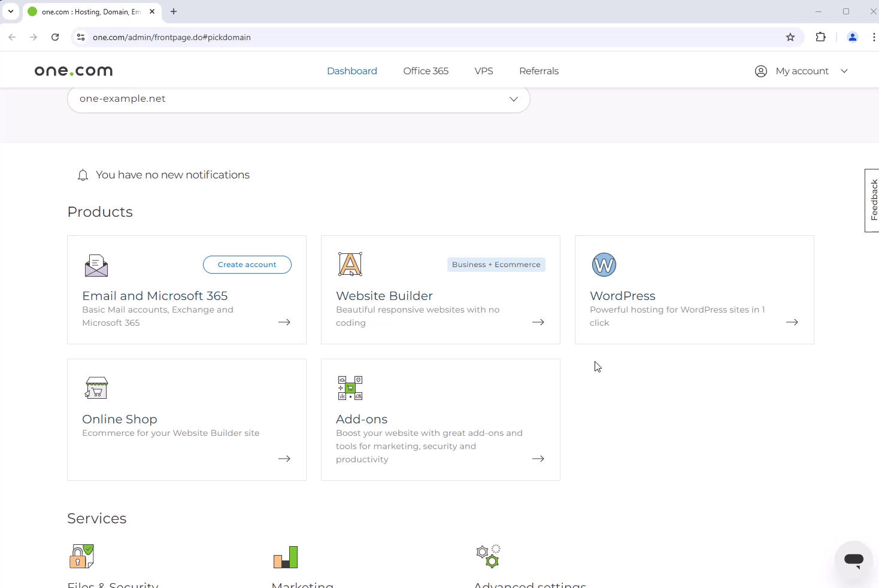Follow the arrow on Website Builder card
The image size is (879, 588).
pyautogui.click(x=538, y=322)
